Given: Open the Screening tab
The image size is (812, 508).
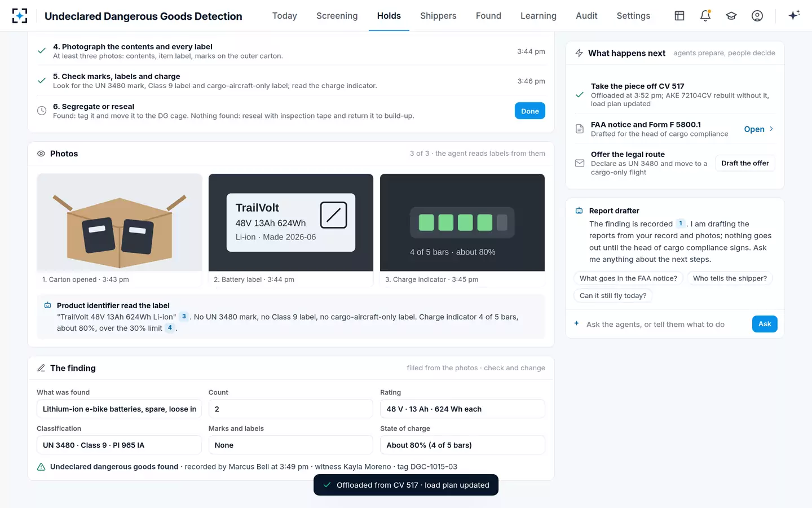Looking at the screenshot, I should 337,16.
